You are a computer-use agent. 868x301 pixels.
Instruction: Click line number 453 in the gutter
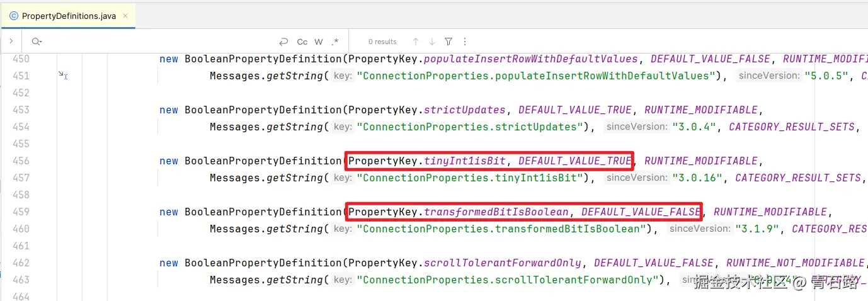point(21,110)
